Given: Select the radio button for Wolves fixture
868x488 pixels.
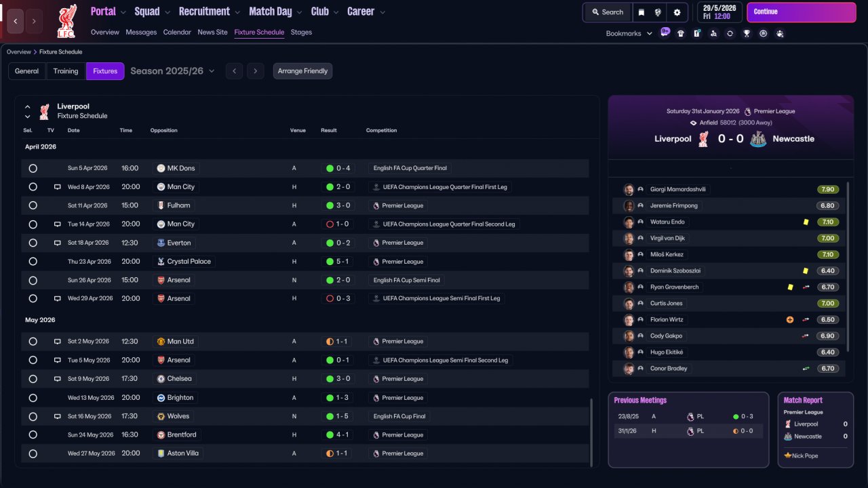Looking at the screenshot, I should pos(33,416).
